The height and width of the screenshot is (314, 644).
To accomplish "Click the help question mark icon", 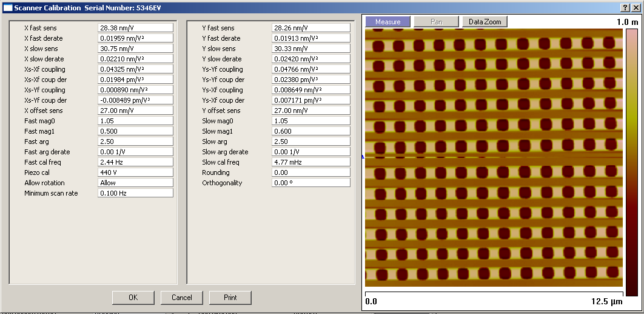I will tap(625, 7).
